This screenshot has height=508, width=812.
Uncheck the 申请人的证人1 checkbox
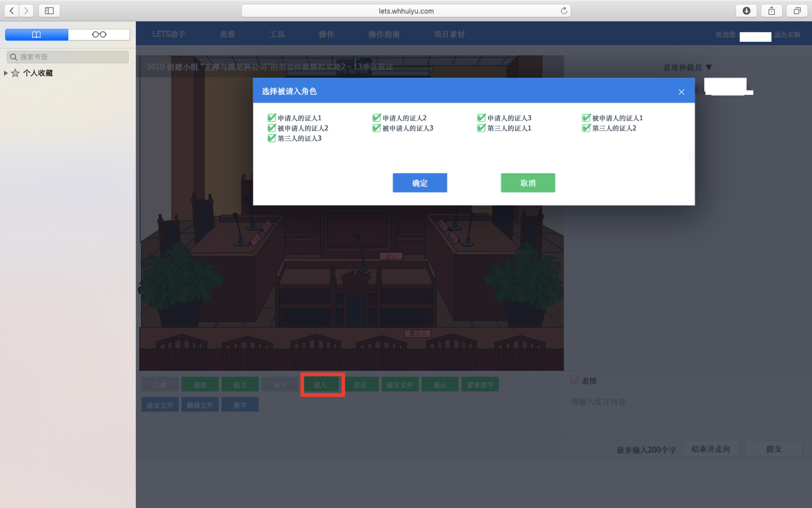(272, 118)
